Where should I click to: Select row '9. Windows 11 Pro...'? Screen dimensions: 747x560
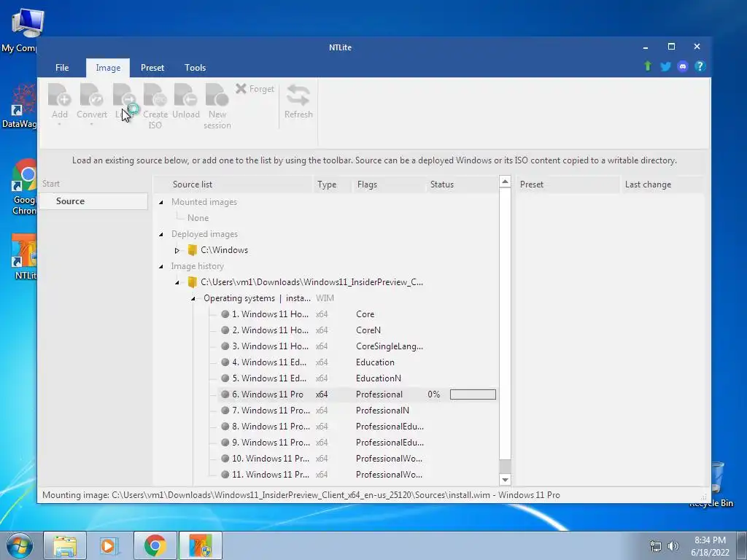coord(357,443)
